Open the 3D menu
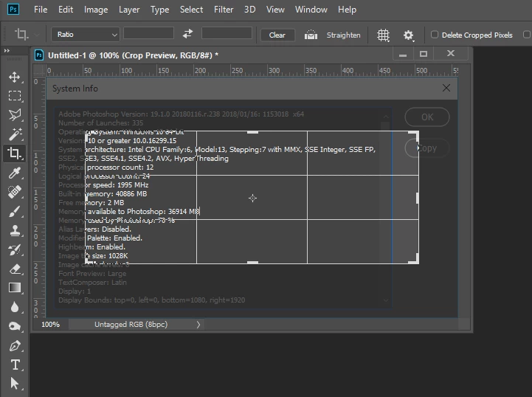Screen dimensions: 532x397 pos(249,10)
